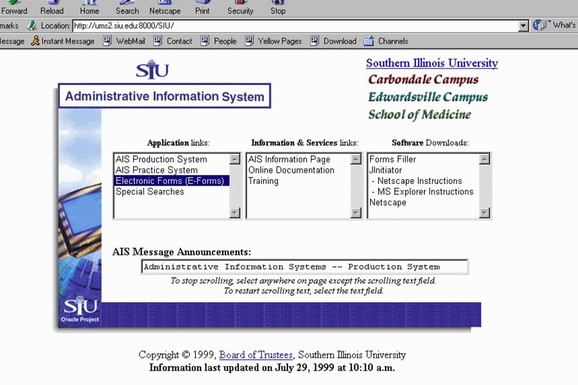Click the Download toolbar icon
This screenshot has height=385, width=578.
[x=314, y=41]
